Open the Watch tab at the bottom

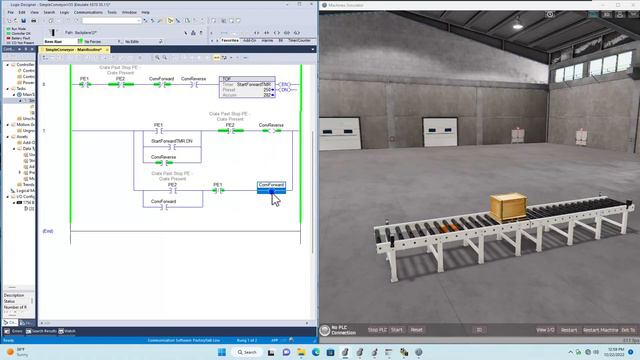click(x=67, y=331)
